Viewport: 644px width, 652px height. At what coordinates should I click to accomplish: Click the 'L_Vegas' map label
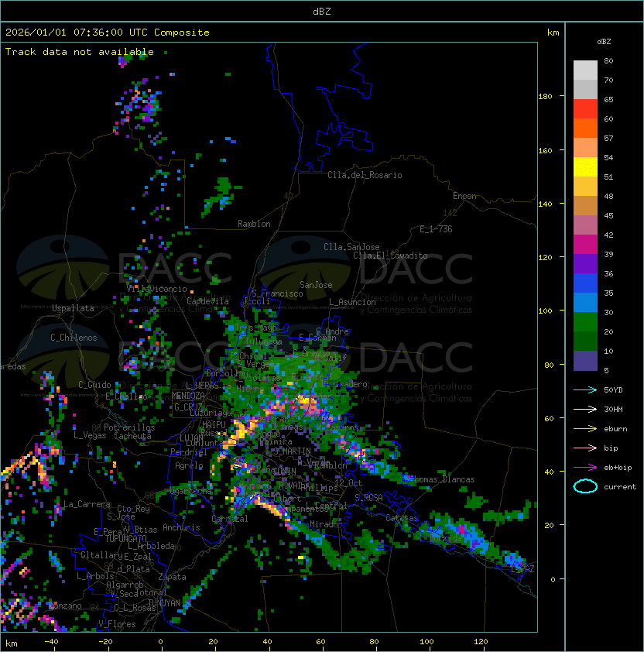click(x=90, y=435)
